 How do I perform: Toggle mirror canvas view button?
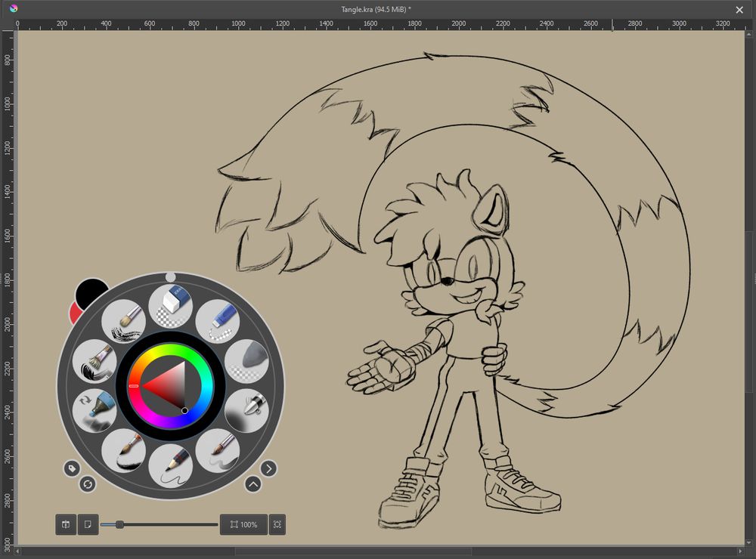66,524
